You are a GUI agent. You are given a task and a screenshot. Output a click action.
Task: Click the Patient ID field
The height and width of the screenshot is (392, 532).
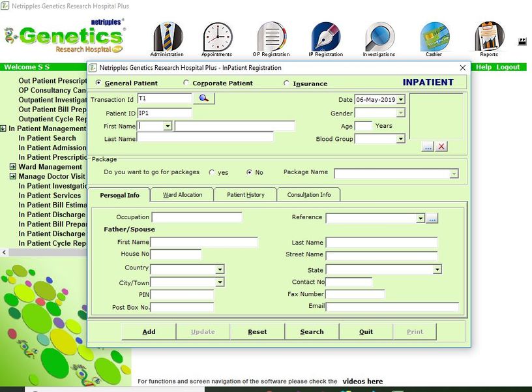[164, 113]
